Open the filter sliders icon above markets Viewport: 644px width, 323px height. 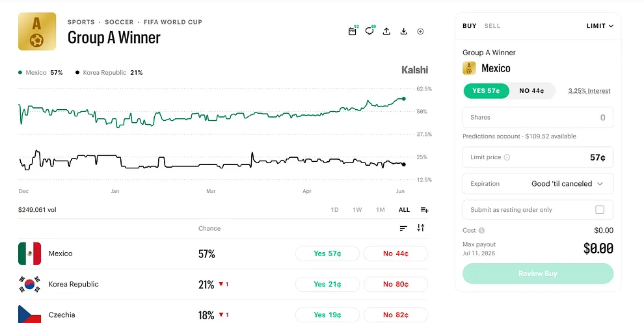click(x=421, y=227)
